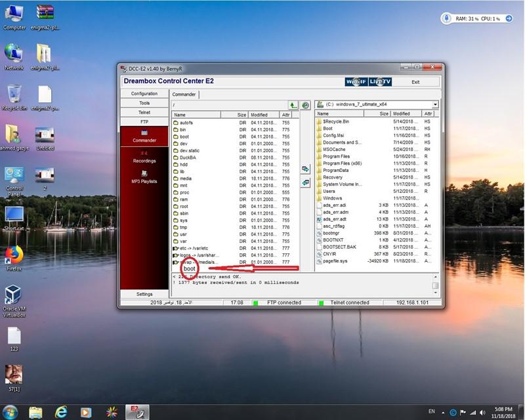
Task: Sort Dreambox files by Modified column
Action: click(x=263, y=115)
